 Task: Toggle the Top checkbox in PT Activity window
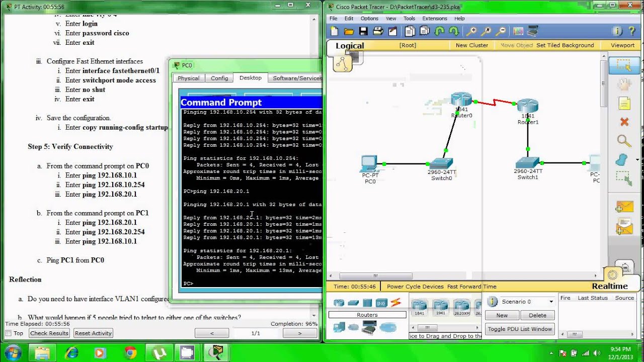(8, 333)
